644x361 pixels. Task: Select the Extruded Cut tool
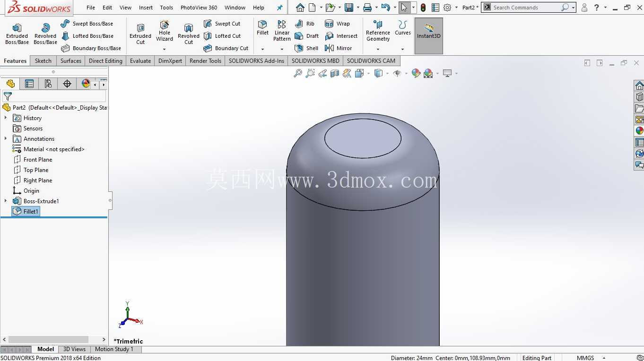coord(140,34)
